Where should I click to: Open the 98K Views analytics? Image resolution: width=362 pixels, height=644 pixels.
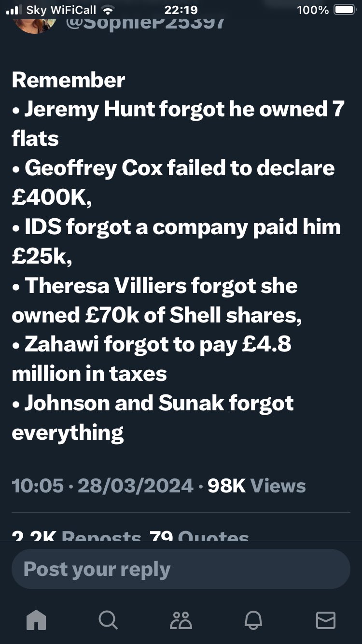click(x=257, y=485)
